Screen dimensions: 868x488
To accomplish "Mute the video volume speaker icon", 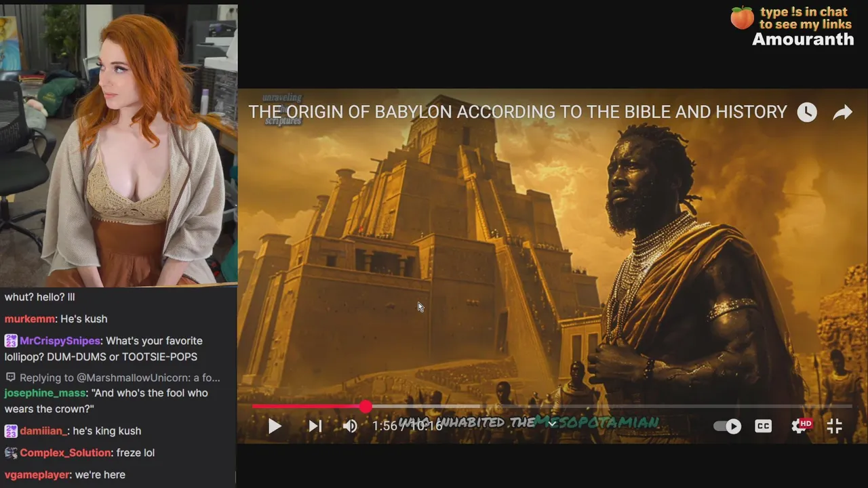I will [x=350, y=426].
